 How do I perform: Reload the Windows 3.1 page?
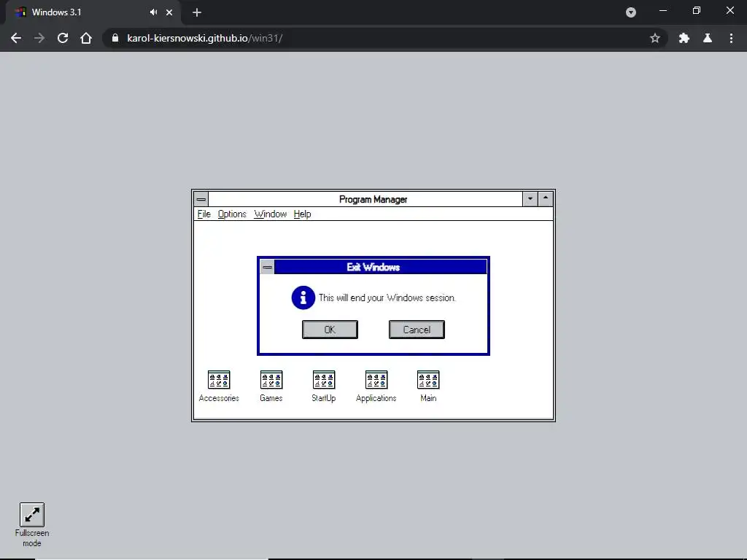[63, 38]
